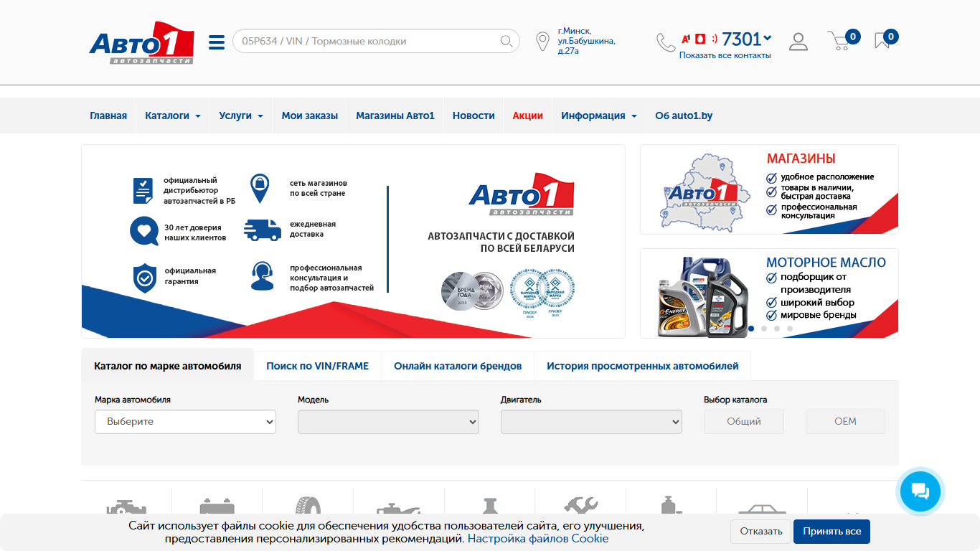Select the fourth carousel dot
The height and width of the screenshot is (551, 980).
click(790, 329)
